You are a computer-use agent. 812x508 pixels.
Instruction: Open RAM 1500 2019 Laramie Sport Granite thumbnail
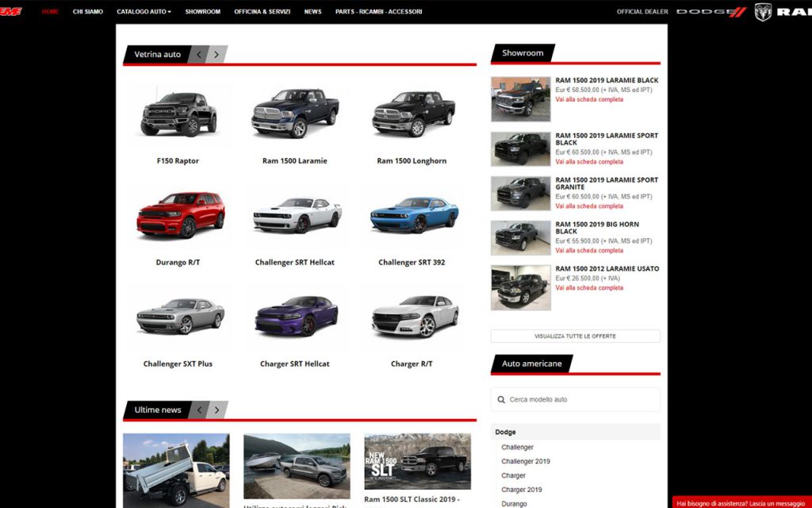(x=520, y=194)
